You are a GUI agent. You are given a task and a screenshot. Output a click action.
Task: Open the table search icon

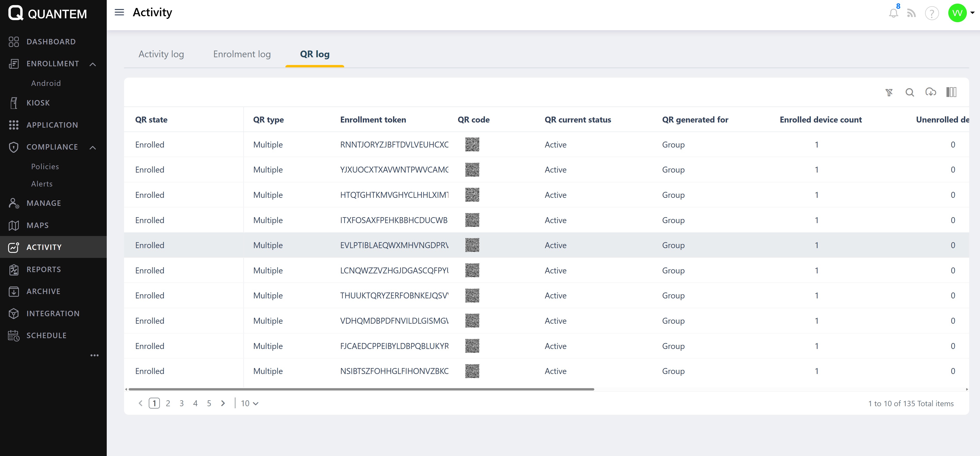click(910, 93)
